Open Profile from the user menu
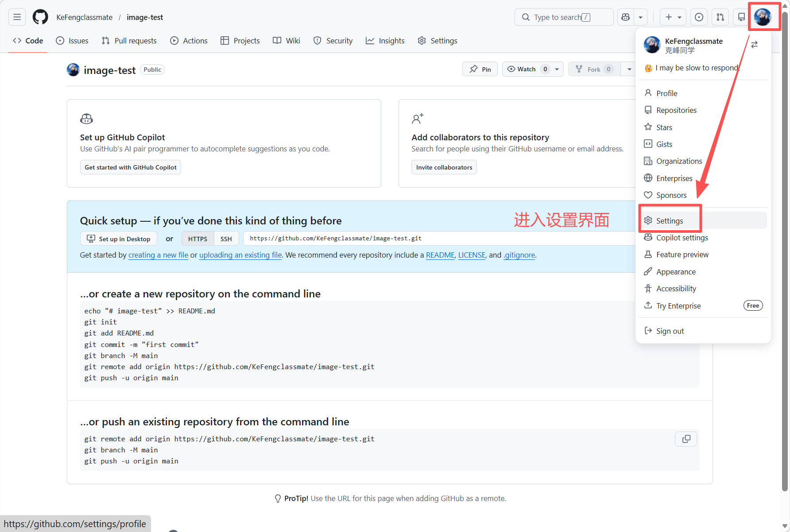The height and width of the screenshot is (532, 790). (x=703, y=93)
